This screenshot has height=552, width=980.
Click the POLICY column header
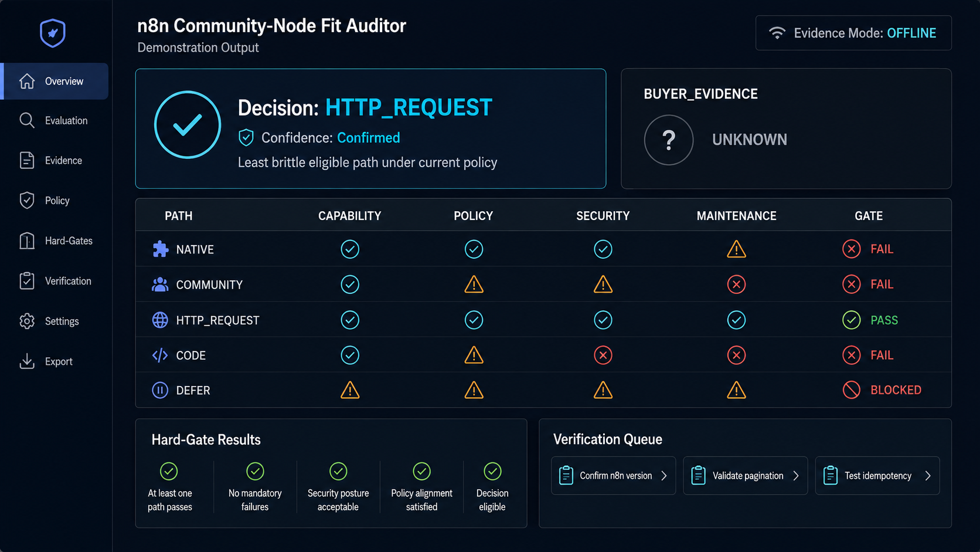click(x=474, y=216)
